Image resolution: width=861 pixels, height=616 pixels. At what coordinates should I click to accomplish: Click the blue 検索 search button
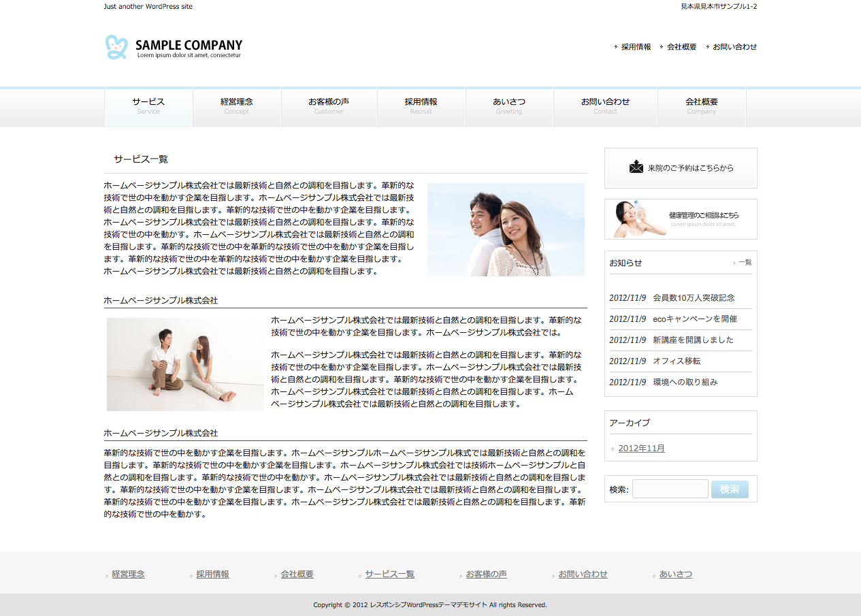tap(730, 489)
